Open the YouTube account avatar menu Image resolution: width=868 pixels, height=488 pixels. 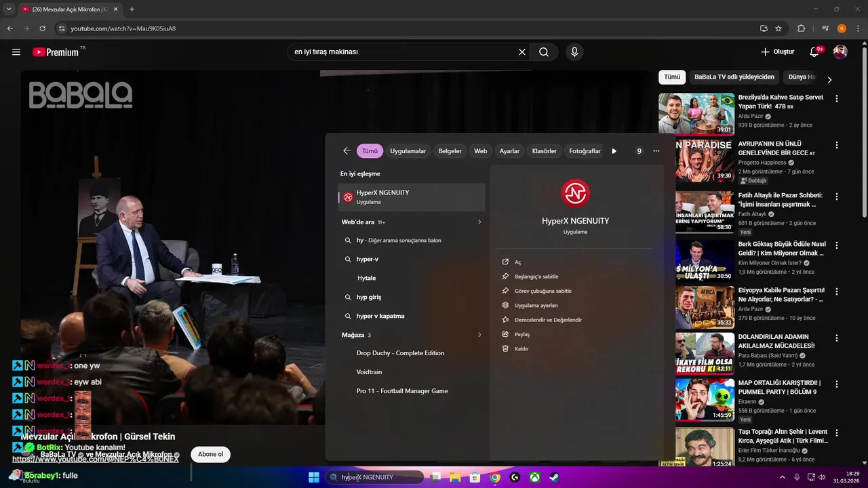point(840,52)
